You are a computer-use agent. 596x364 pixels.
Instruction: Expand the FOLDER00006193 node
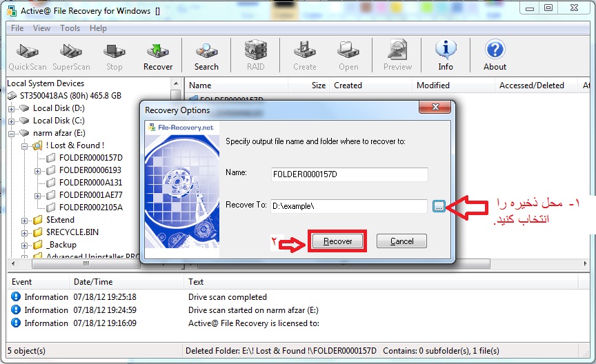click(x=37, y=171)
